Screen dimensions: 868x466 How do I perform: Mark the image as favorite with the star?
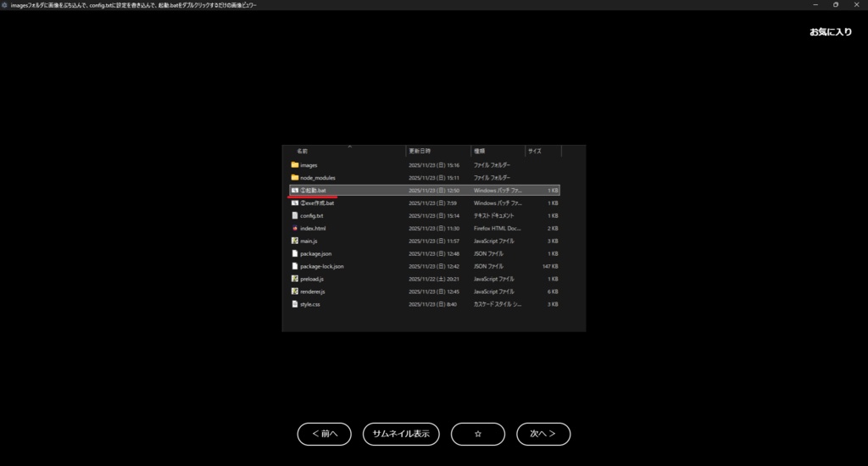pos(478,434)
